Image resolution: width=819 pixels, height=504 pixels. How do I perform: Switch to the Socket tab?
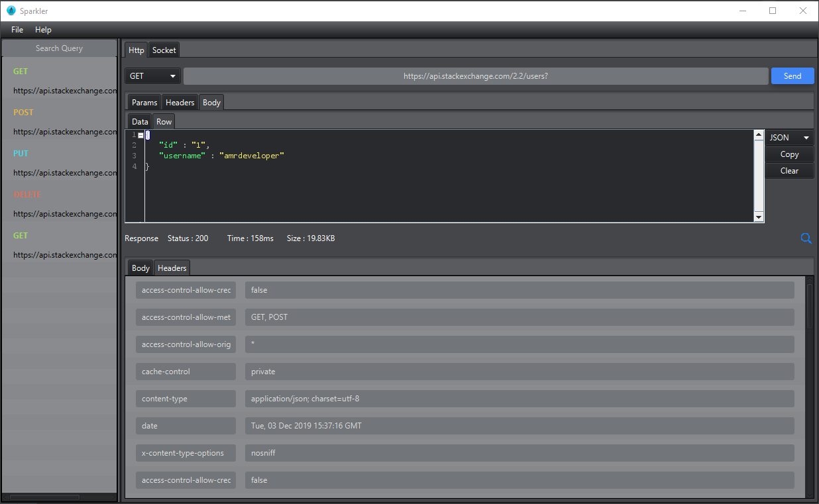[164, 50]
